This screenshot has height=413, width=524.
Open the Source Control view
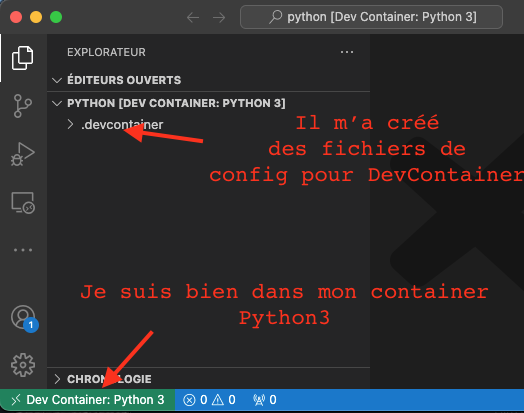(x=23, y=106)
